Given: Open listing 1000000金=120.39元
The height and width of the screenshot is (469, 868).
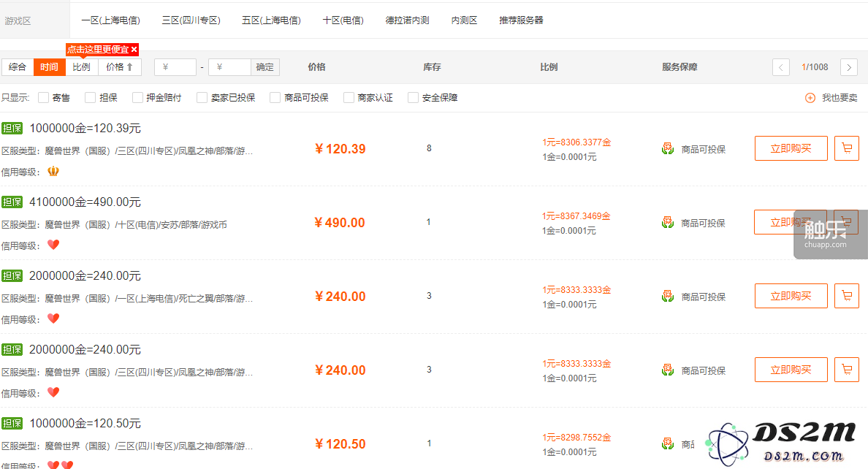Looking at the screenshot, I should [85, 128].
